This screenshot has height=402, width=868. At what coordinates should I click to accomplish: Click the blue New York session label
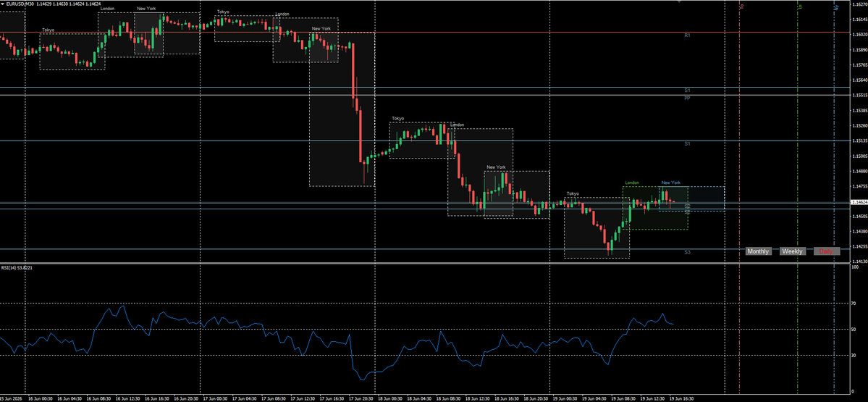671,183
